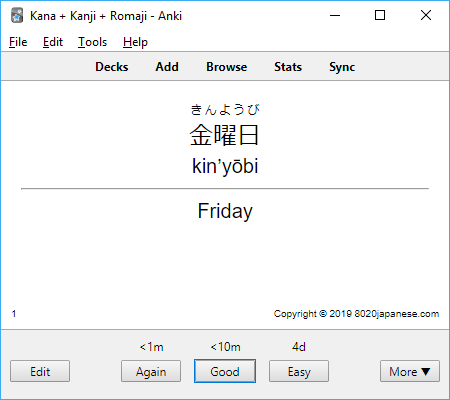Go to the Decks screen
This screenshot has height=400, width=450.
pyautogui.click(x=112, y=67)
